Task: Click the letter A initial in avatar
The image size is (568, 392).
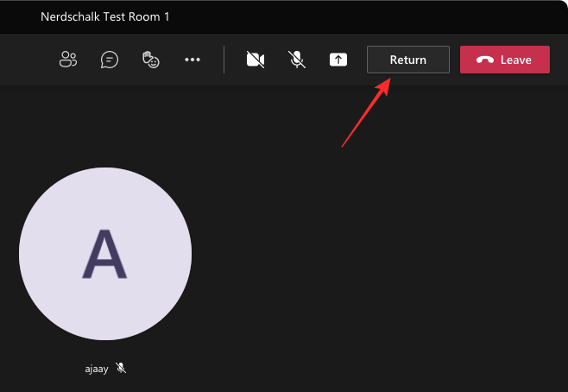Action: [105, 255]
